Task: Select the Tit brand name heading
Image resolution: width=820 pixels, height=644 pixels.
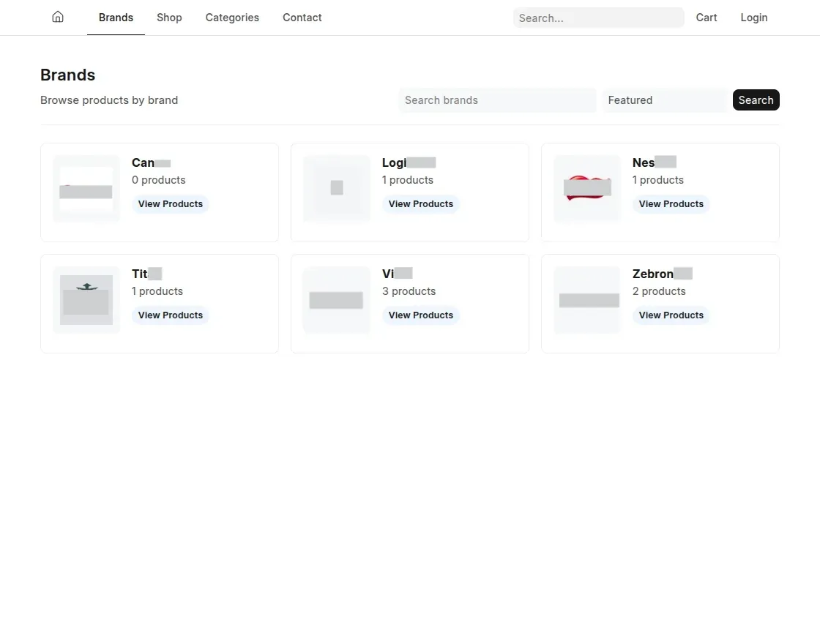Action: coord(147,274)
